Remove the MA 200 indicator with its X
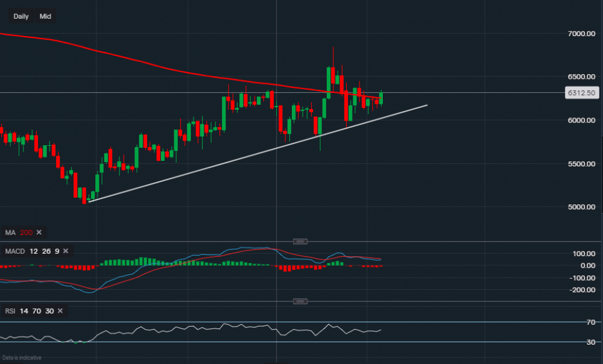 pyautogui.click(x=40, y=233)
